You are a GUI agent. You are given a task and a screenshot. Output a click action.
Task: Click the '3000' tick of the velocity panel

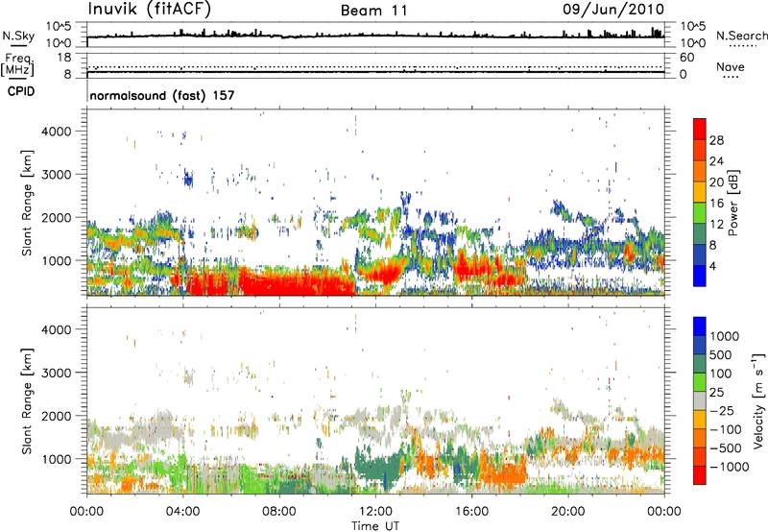tap(56, 373)
